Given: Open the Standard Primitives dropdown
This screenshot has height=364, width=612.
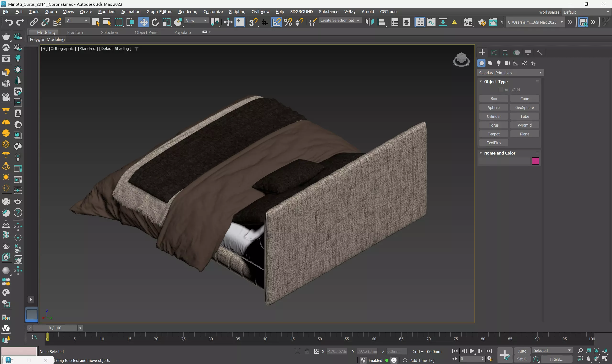Looking at the screenshot, I should point(510,73).
